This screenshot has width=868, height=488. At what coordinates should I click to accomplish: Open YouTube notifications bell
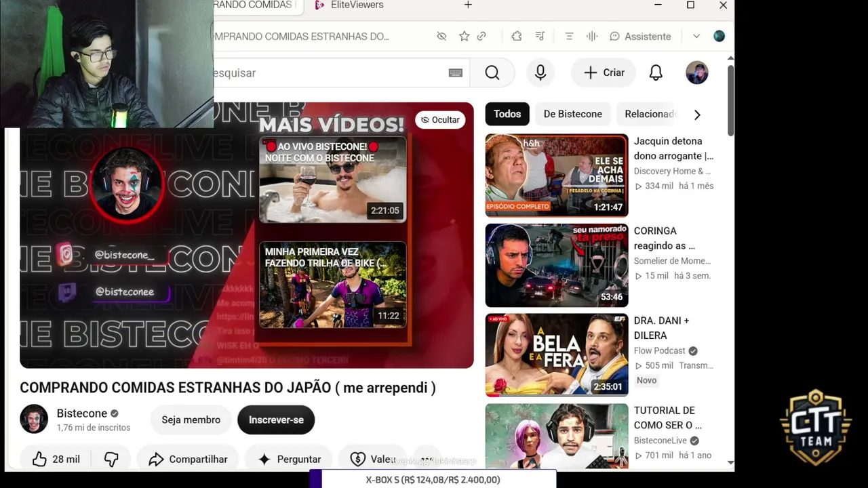[x=656, y=73]
